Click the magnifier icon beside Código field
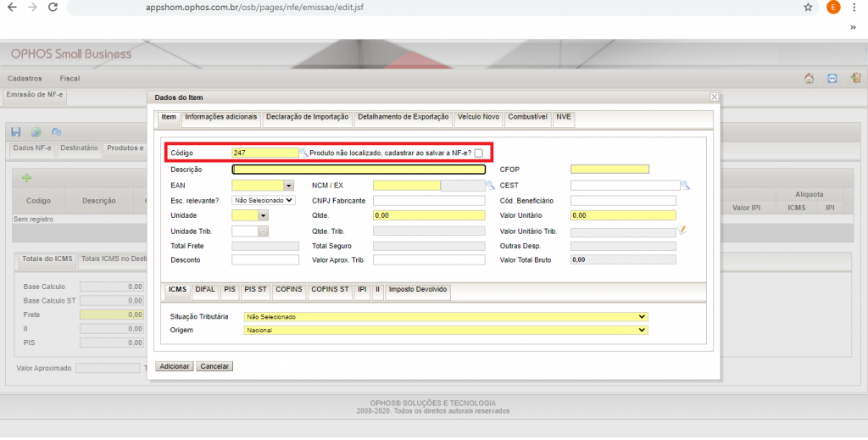The width and height of the screenshot is (868, 440). pos(304,153)
